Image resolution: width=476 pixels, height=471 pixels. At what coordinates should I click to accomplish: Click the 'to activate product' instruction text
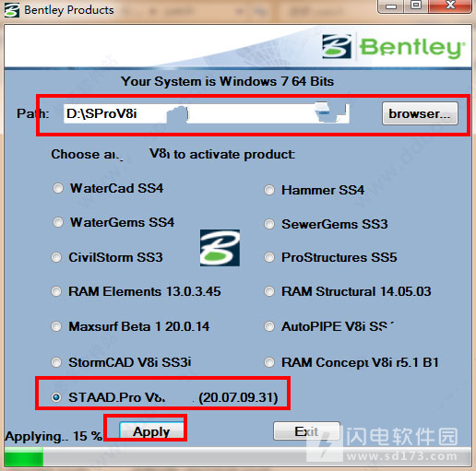tap(234, 154)
